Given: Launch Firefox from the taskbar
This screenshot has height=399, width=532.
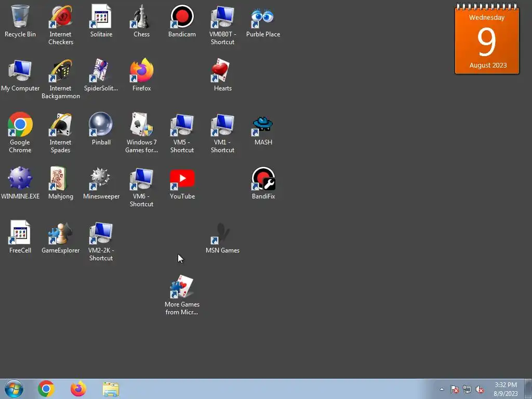Looking at the screenshot, I should point(78,389).
